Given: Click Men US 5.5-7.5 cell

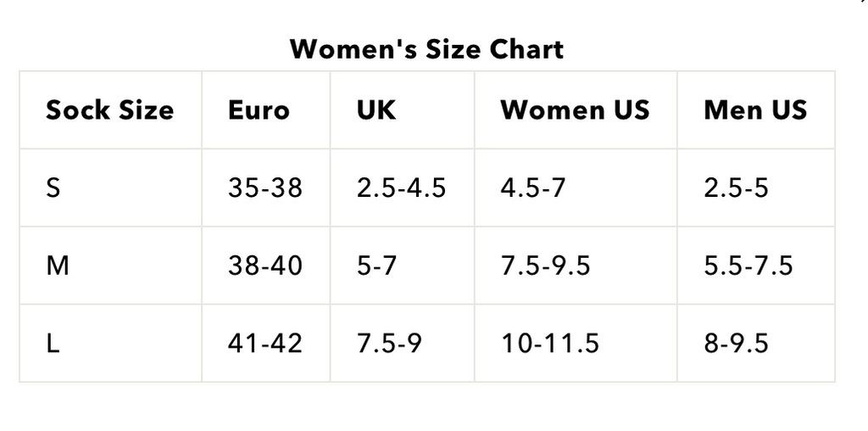Looking at the screenshot, I should pyautogui.click(x=748, y=266).
